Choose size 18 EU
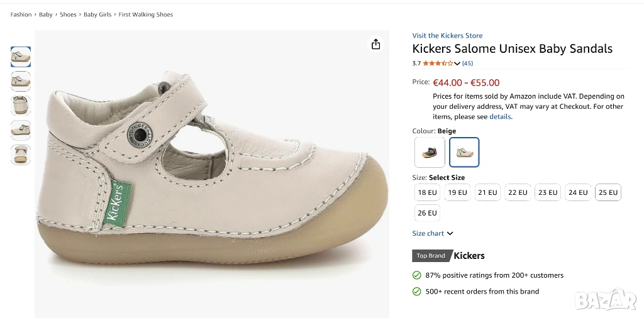Screen dimensions: 644x318 click(427, 192)
